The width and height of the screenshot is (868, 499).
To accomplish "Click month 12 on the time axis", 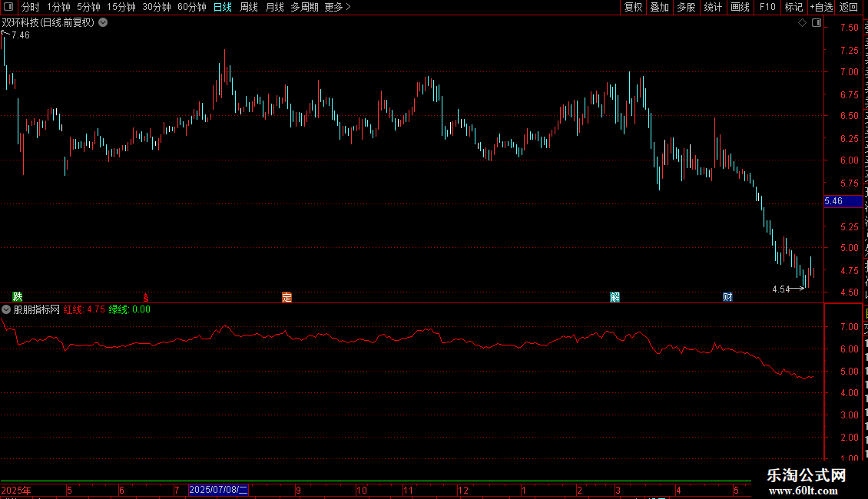I will click(x=463, y=491).
